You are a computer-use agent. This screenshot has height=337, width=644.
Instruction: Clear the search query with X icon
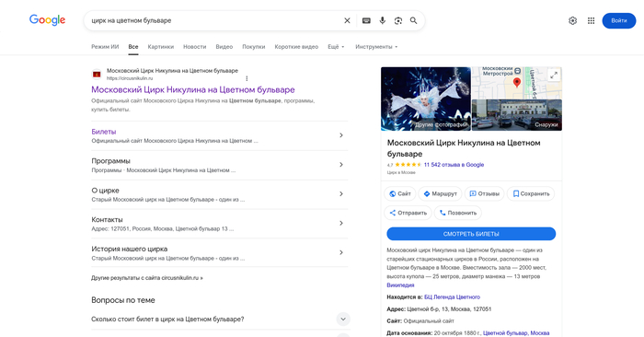point(347,20)
